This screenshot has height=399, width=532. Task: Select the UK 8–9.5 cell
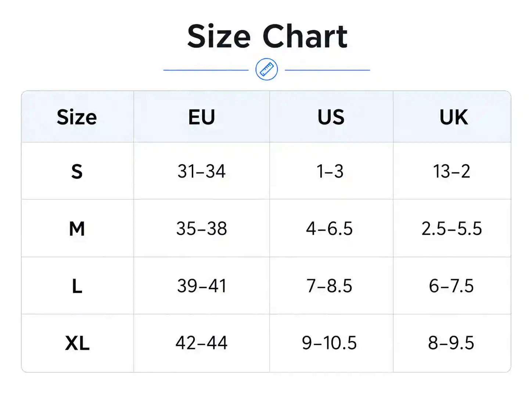pos(451,343)
